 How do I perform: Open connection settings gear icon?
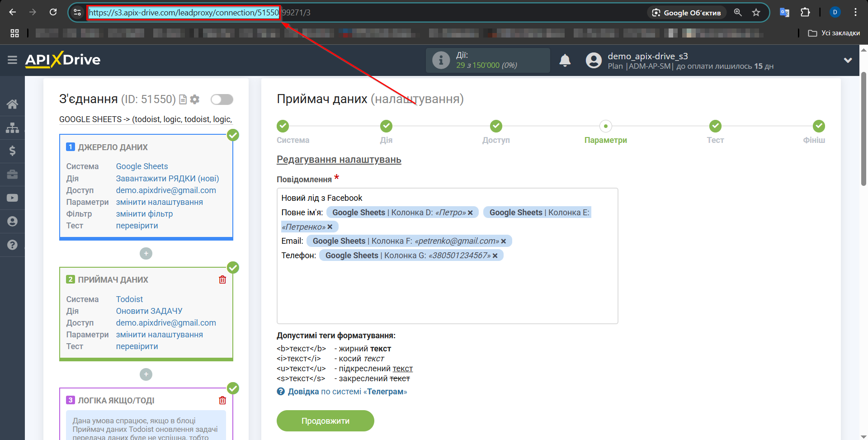coord(194,99)
